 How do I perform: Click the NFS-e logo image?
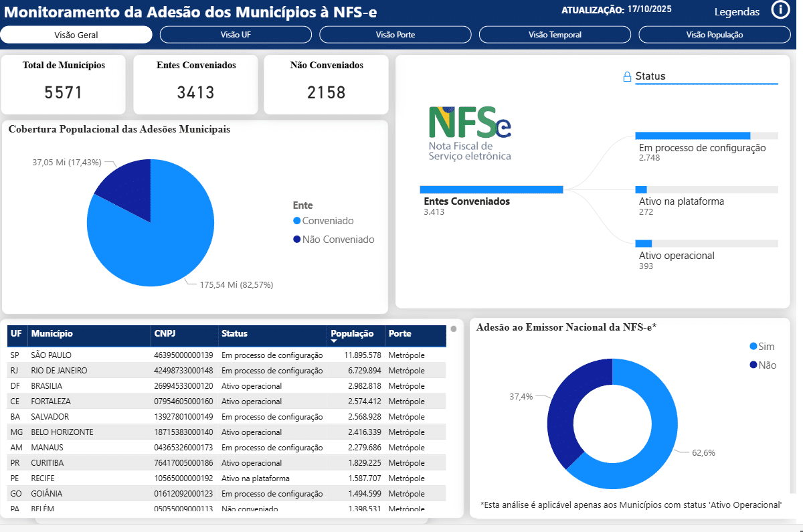470,133
